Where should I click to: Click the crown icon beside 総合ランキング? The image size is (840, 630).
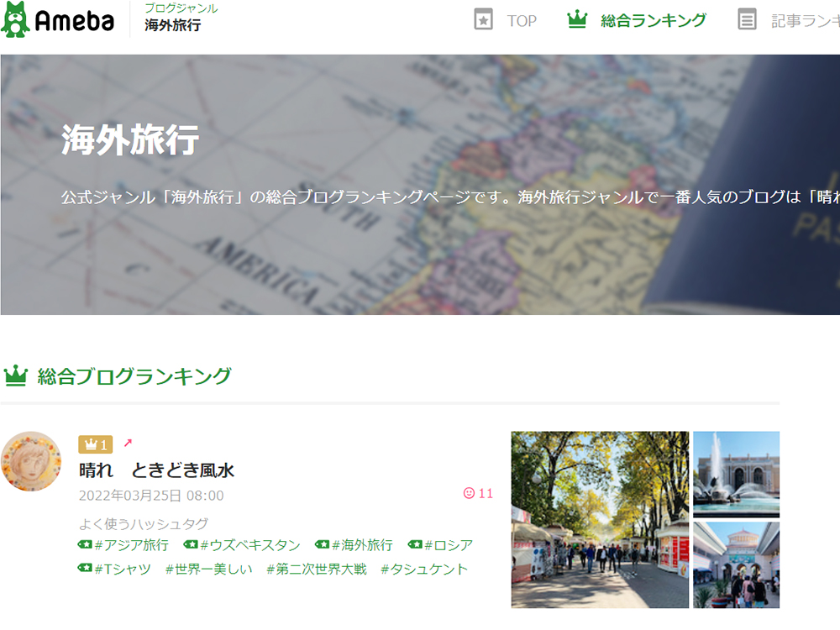click(577, 20)
